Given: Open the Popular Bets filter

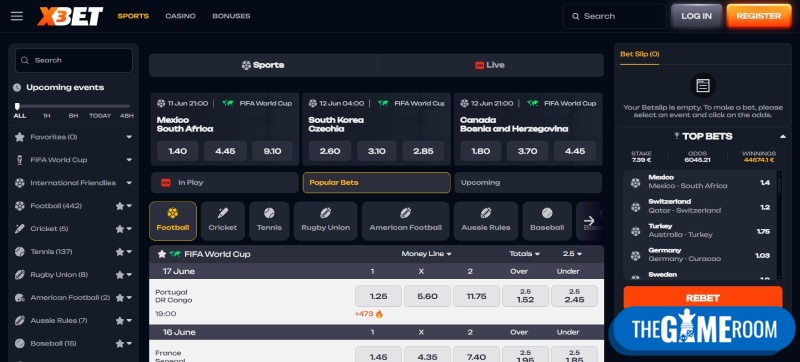Looking at the screenshot, I should (x=377, y=183).
